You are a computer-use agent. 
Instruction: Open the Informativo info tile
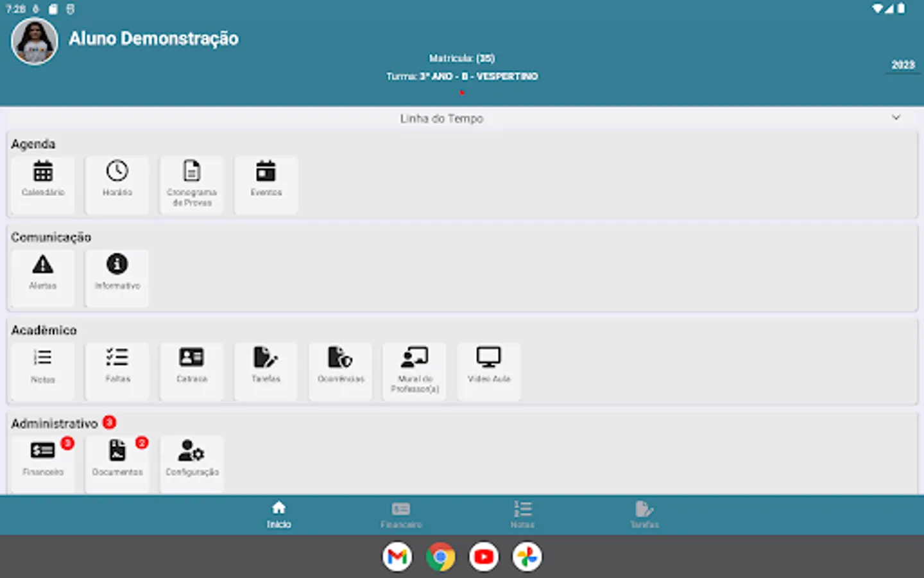(117, 277)
